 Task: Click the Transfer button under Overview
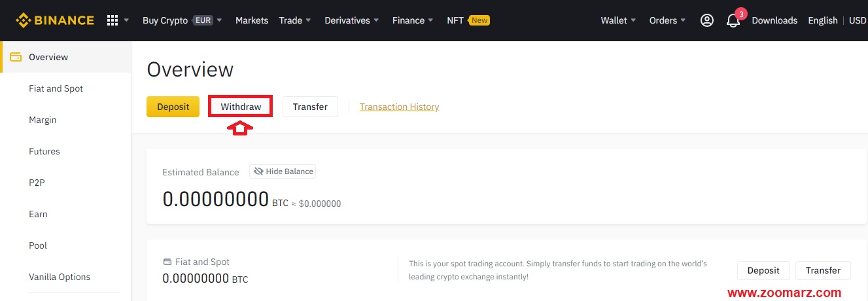tap(310, 107)
